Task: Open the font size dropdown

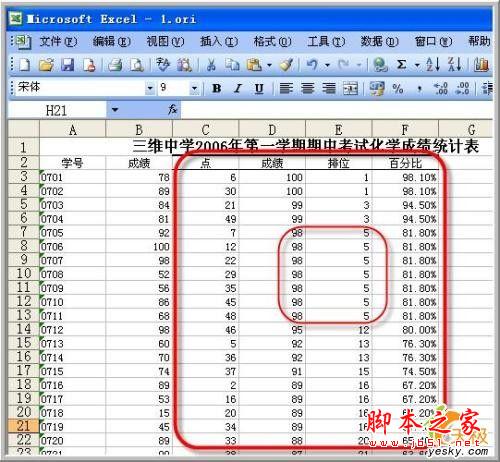Action: (194, 88)
